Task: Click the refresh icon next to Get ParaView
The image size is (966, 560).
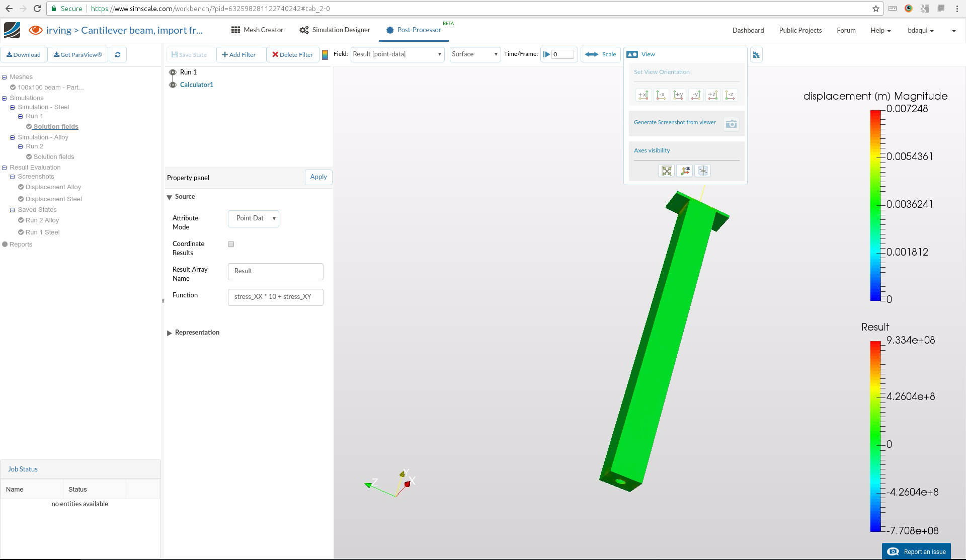Action: [x=118, y=55]
